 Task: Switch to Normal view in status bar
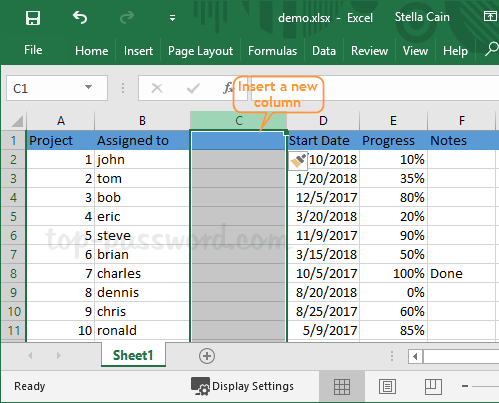pyautogui.click(x=342, y=387)
